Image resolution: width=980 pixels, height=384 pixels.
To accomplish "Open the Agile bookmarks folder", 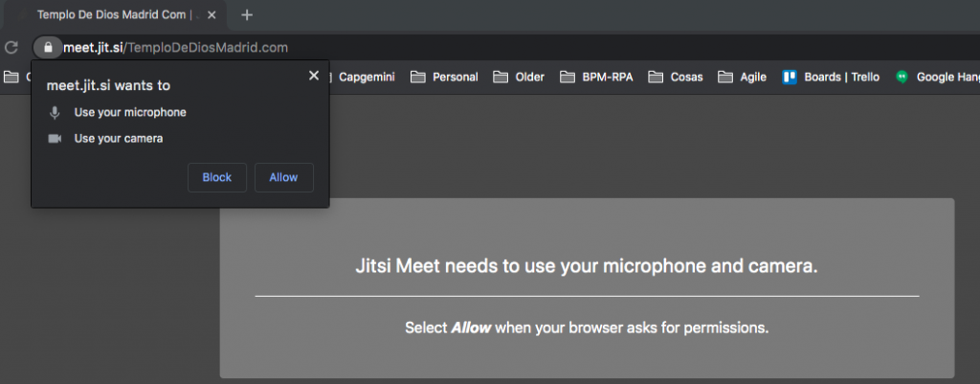I will pos(743,78).
